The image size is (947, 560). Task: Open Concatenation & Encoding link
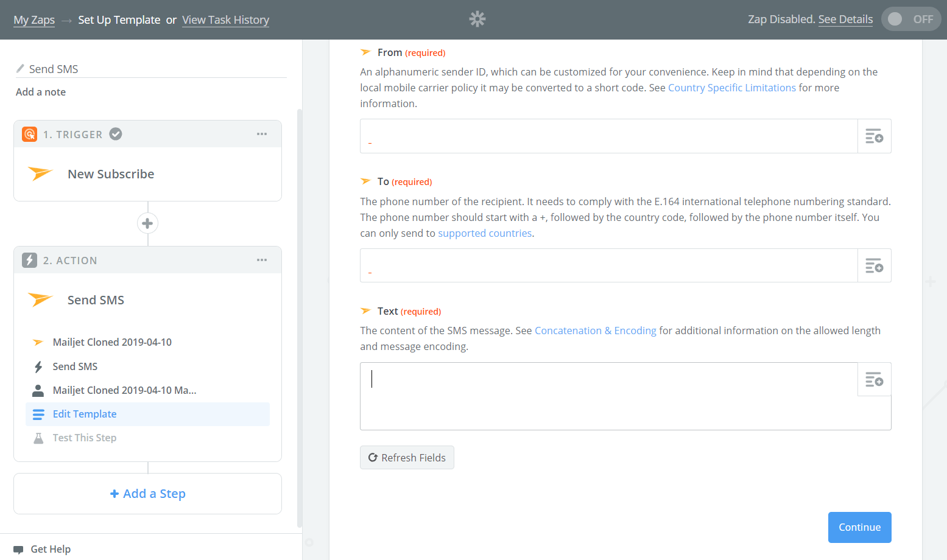tap(596, 331)
